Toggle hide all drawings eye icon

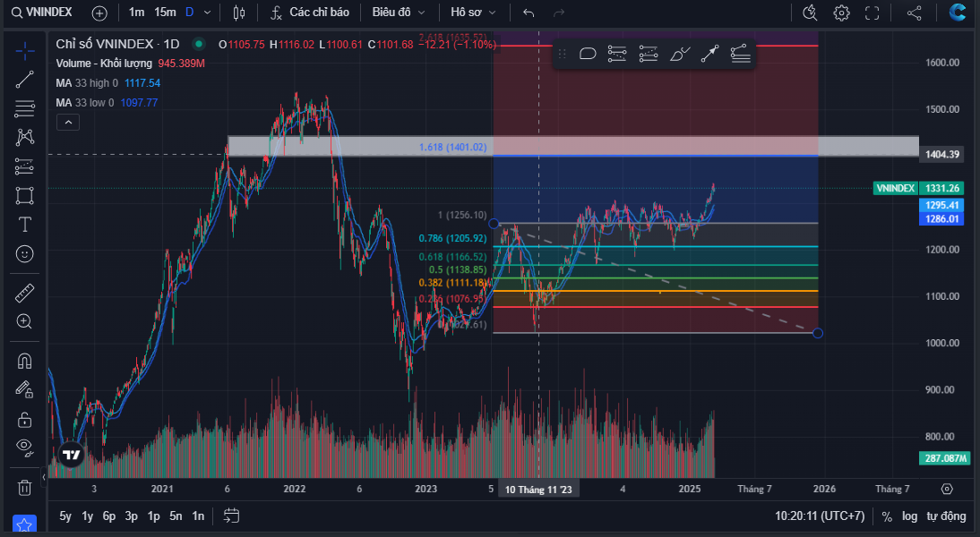[24, 446]
